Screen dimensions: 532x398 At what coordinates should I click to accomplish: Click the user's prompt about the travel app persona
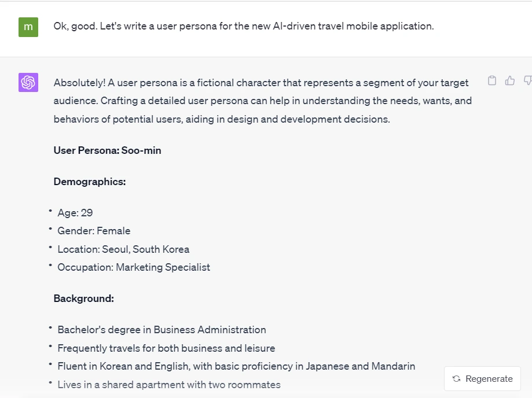pos(244,26)
